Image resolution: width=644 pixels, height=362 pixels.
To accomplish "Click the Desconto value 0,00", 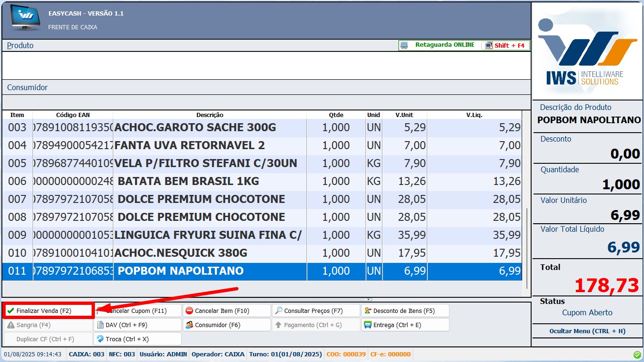I will pyautogui.click(x=625, y=153).
